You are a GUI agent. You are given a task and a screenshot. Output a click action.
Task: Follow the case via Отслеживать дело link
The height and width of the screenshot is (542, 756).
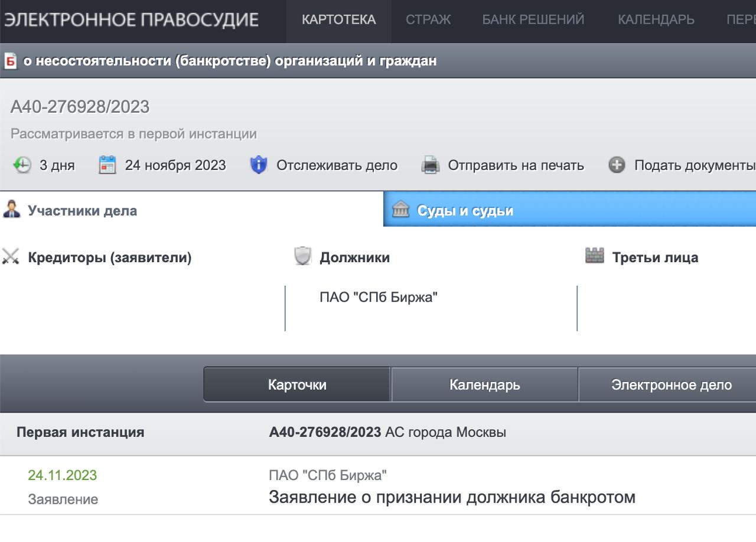tap(337, 165)
